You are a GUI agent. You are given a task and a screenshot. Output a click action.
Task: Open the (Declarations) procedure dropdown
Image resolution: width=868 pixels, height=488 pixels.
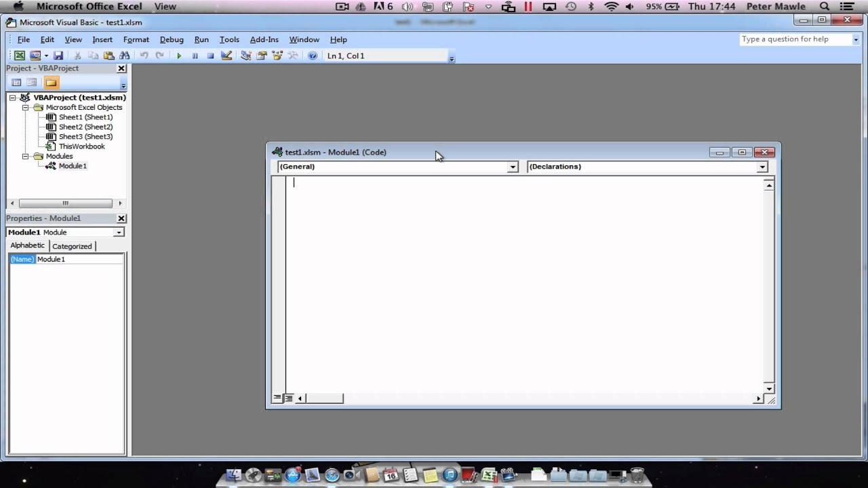[762, 167]
